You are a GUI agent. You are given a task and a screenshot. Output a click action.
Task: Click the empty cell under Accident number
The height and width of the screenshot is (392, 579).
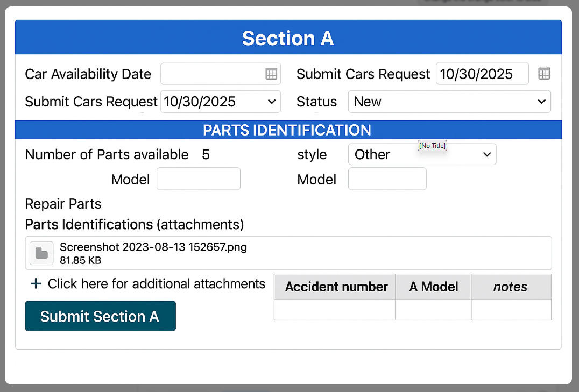tap(335, 310)
